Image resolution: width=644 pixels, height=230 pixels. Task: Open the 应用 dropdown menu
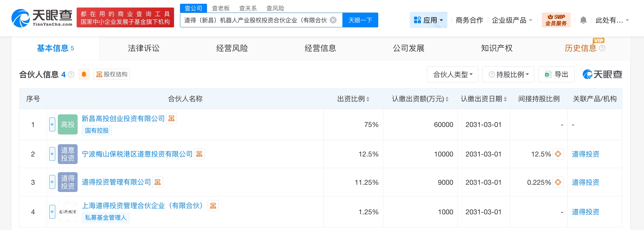(428, 20)
